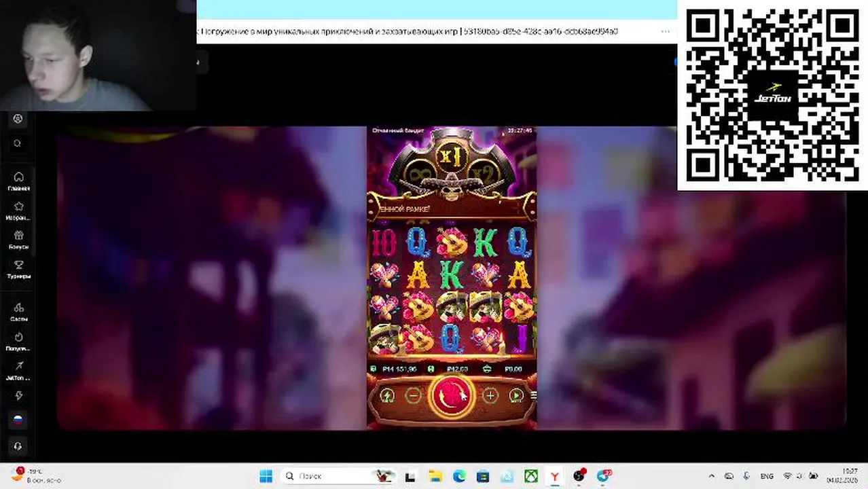The width and height of the screenshot is (868, 489).
Task: Click the search magnifier in sidebar
Action: 18,143
